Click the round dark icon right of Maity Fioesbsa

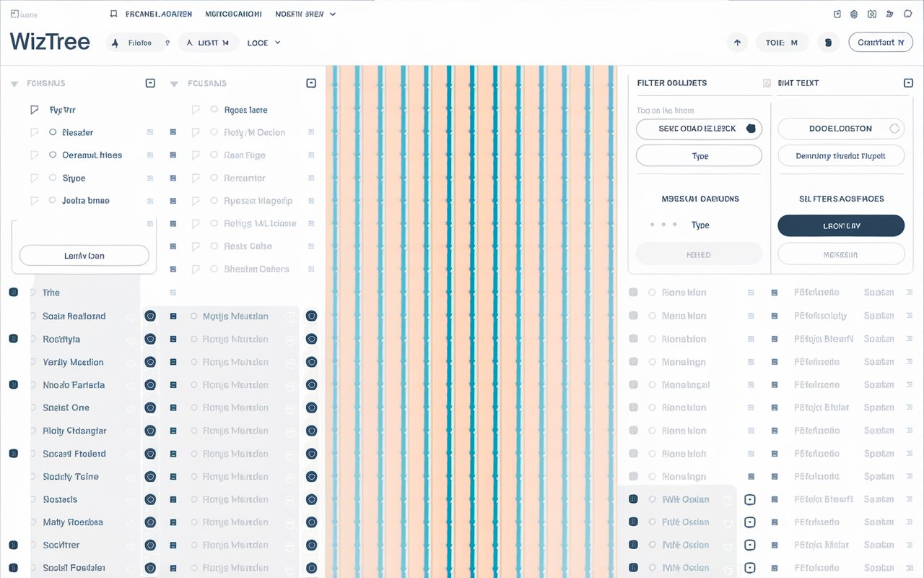point(150,522)
